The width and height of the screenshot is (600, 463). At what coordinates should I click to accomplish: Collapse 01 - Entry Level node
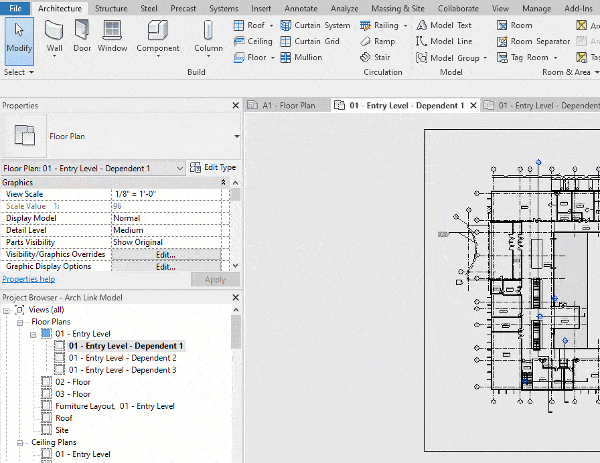33,335
